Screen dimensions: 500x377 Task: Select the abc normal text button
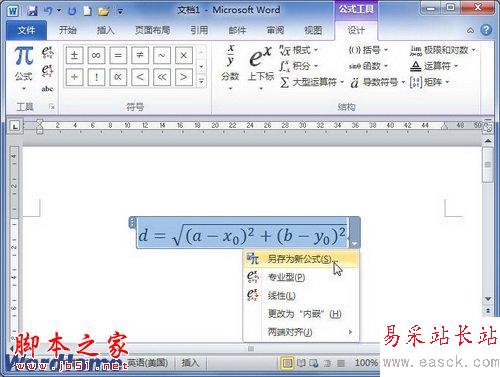[47, 89]
